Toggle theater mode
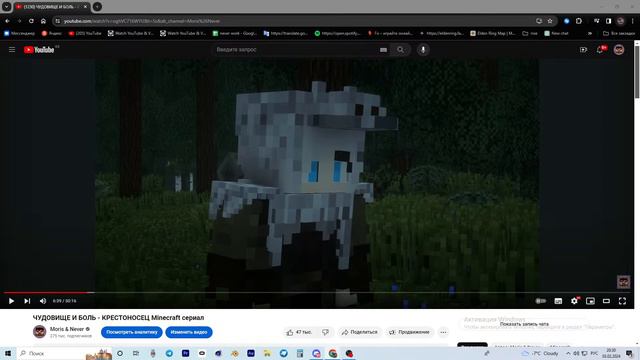Viewport: 640px width, 360px height. point(606,301)
